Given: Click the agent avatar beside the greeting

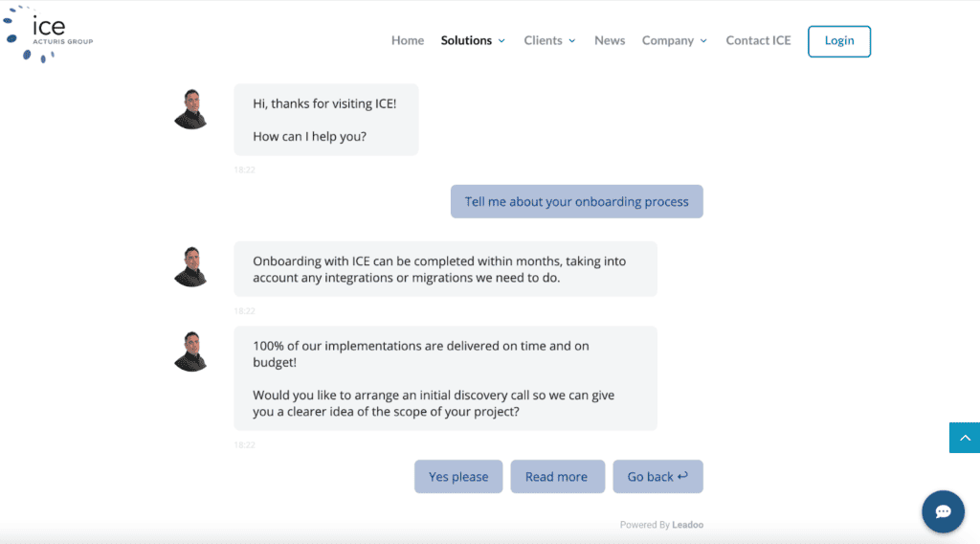Looking at the screenshot, I should tap(191, 109).
